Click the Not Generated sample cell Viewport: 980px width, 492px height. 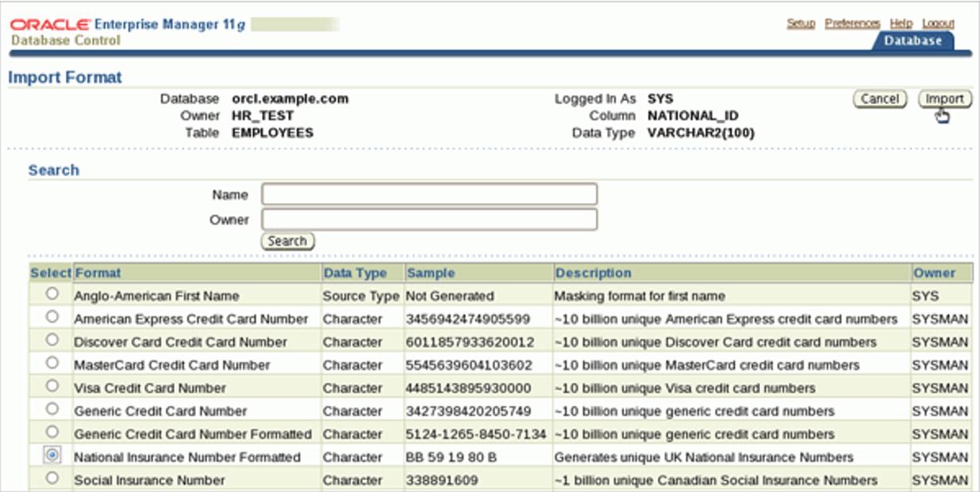(x=449, y=296)
